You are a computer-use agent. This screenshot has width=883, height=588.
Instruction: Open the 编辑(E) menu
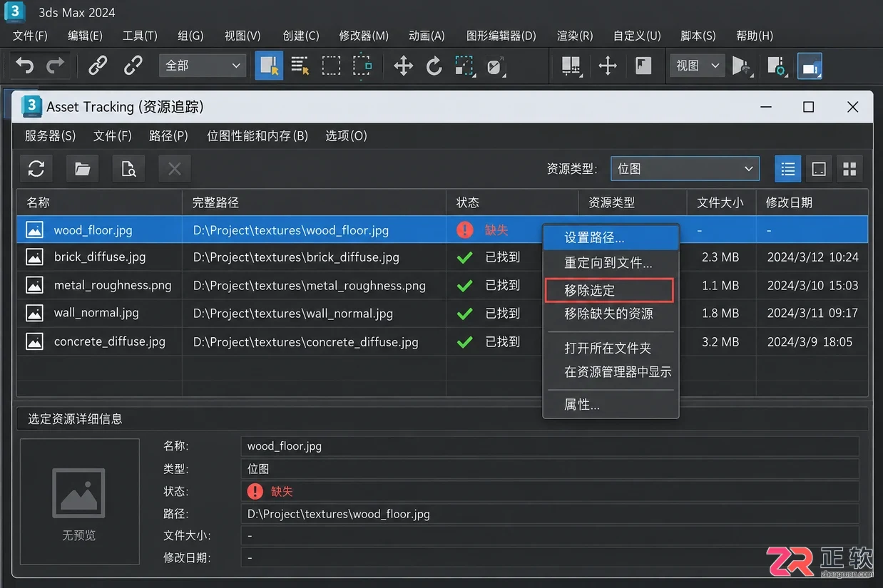pyautogui.click(x=85, y=36)
